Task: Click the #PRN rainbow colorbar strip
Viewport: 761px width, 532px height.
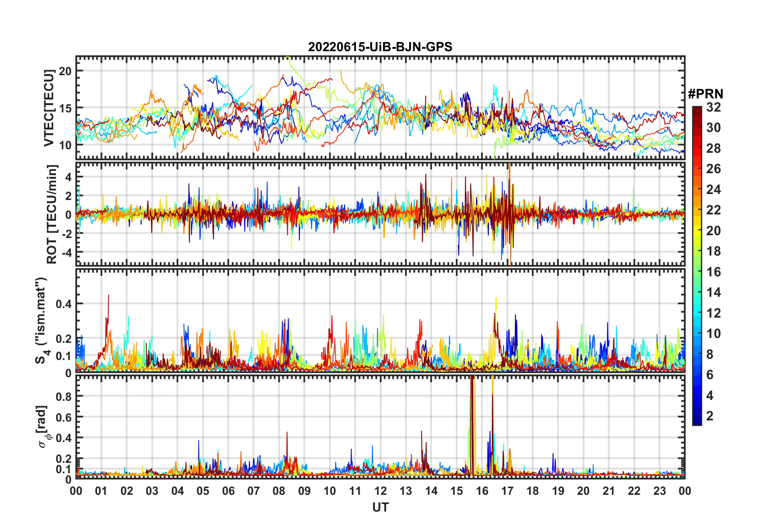Action: click(x=697, y=266)
